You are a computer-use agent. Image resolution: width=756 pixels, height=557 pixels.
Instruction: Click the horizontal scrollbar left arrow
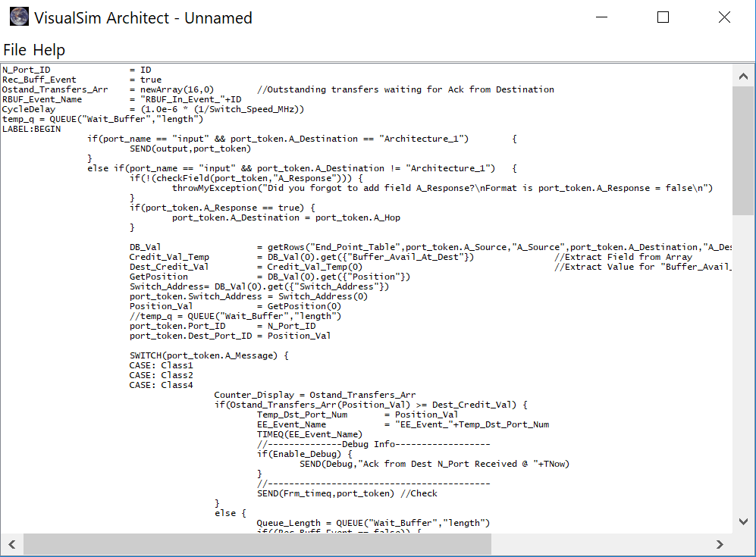12,544
